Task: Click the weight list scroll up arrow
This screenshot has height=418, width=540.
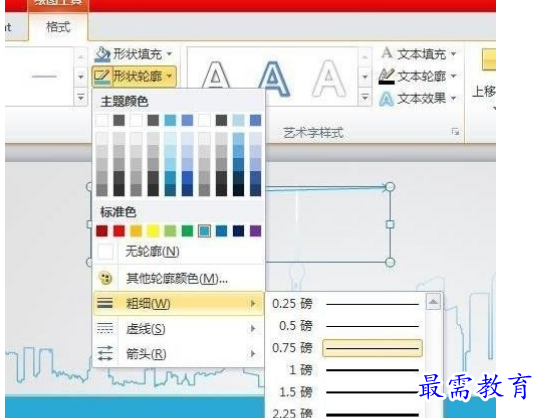Action: (433, 302)
